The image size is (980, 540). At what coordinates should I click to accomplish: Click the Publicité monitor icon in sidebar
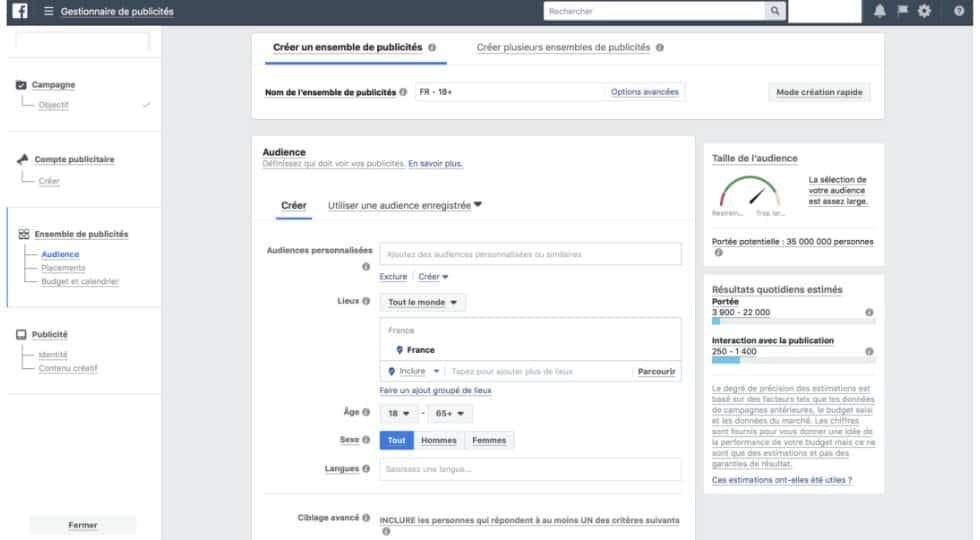pos(21,334)
